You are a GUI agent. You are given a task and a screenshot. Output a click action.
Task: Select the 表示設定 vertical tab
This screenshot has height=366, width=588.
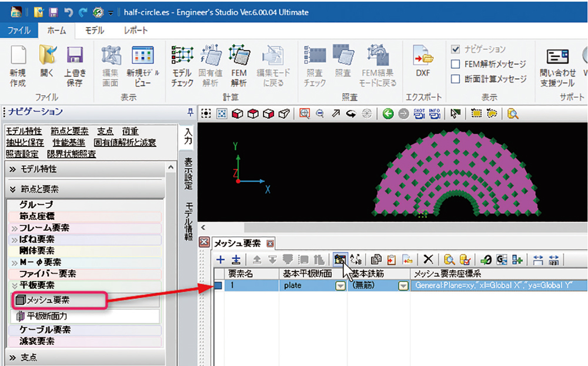pos(188,173)
